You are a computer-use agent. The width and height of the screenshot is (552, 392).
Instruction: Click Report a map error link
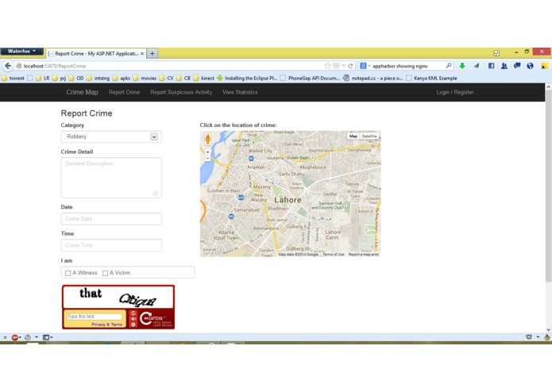[x=364, y=254]
